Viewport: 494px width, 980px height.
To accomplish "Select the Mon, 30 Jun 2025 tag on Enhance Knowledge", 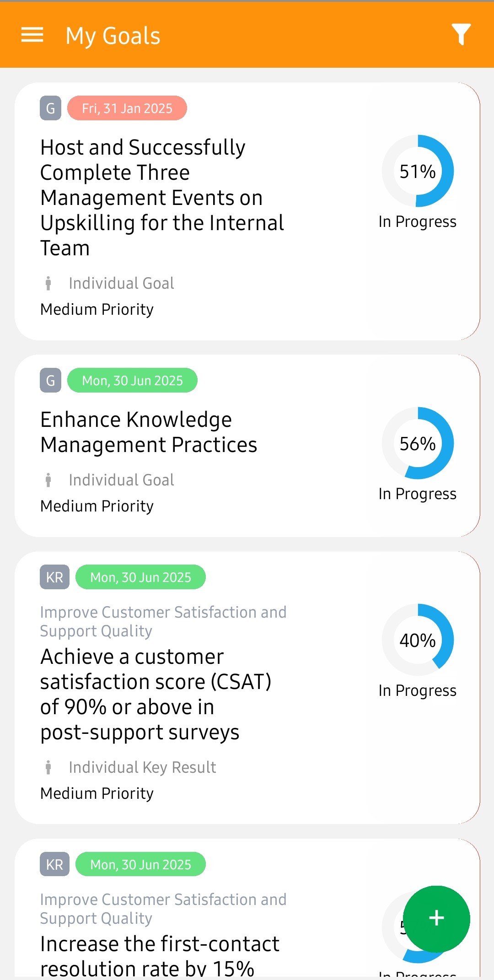I will (x=132, y=381).
